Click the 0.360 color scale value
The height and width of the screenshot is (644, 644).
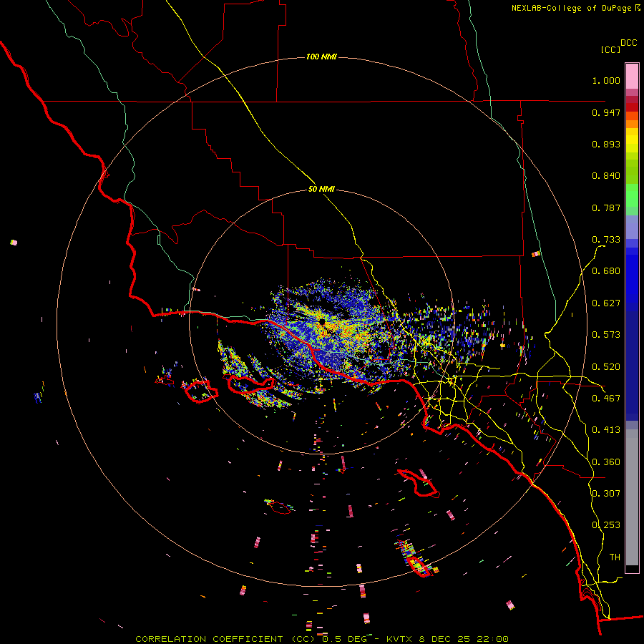pyautogui.click(x=606, y=462)
